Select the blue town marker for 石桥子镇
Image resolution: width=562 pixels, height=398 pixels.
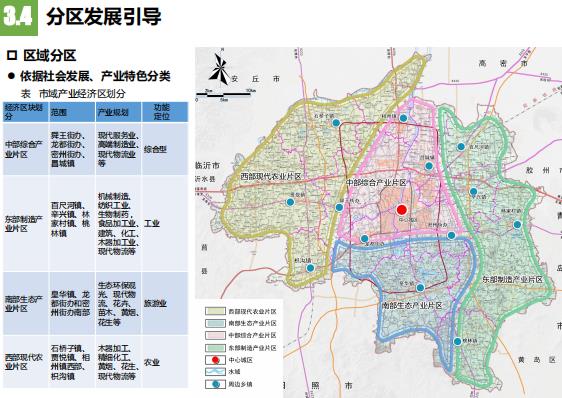point(336,123)
